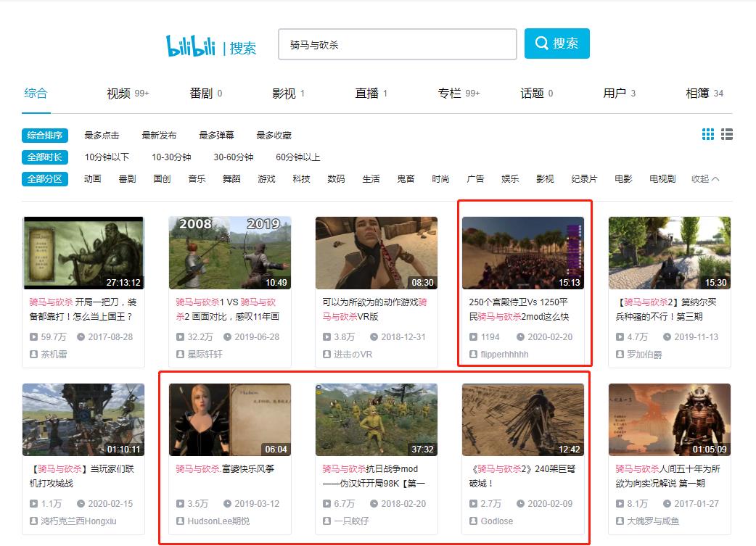Filter by 国创 category
756x546 pixels.
pos(162,179)
